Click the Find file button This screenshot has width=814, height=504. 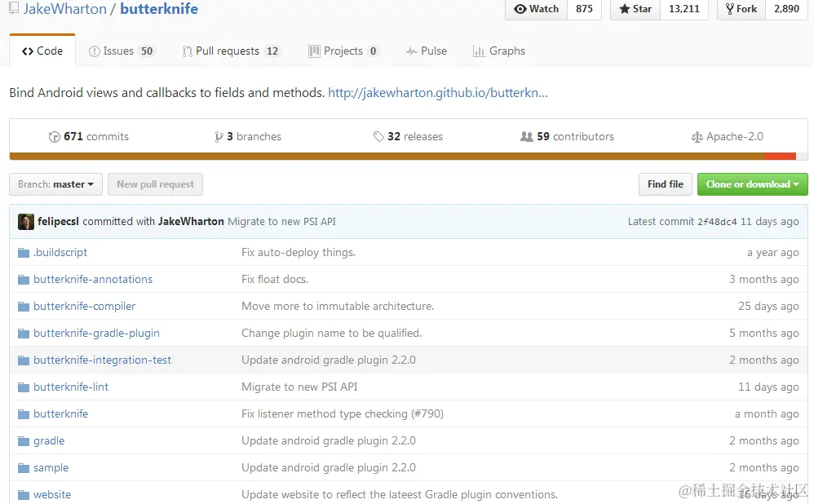pos(665,184)
